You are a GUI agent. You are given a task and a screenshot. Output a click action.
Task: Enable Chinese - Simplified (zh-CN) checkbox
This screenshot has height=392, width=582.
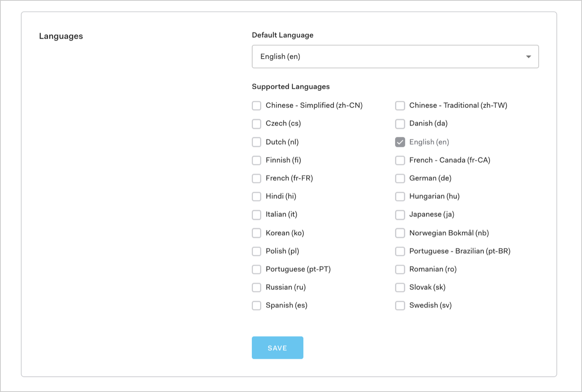coord(257,106)
